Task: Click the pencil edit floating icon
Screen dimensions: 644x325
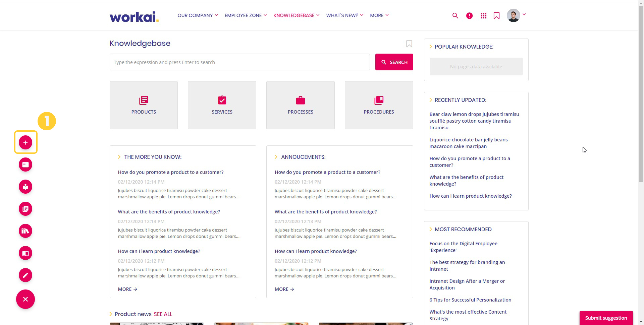Action: [25, 275]
